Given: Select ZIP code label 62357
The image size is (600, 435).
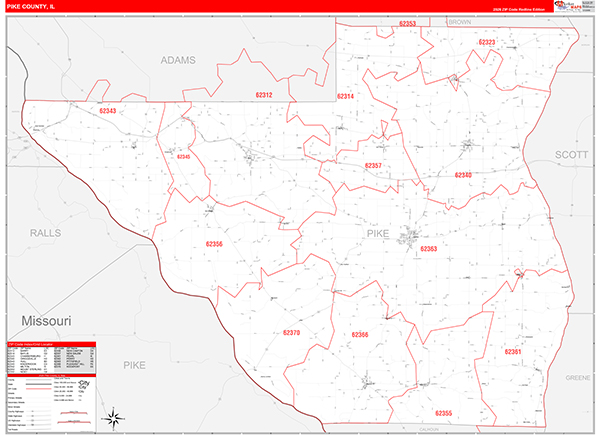Looking at the screenshot, I should pos(373,166).
